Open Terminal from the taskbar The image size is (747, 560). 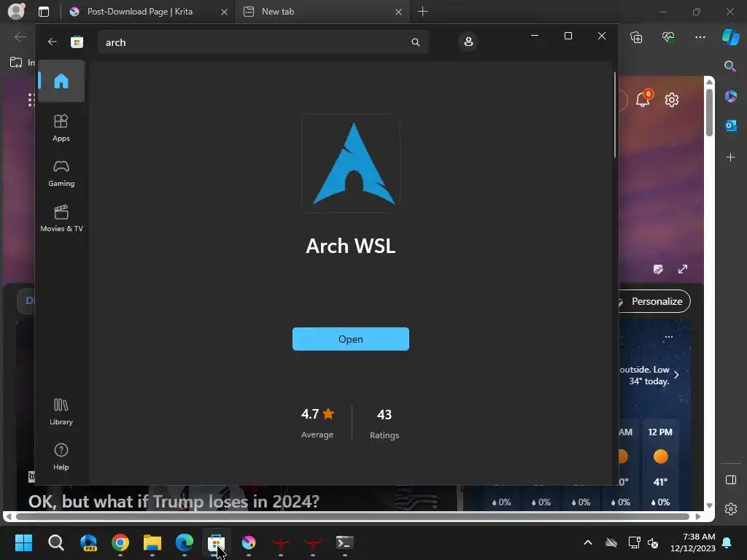tap(345, 542)
